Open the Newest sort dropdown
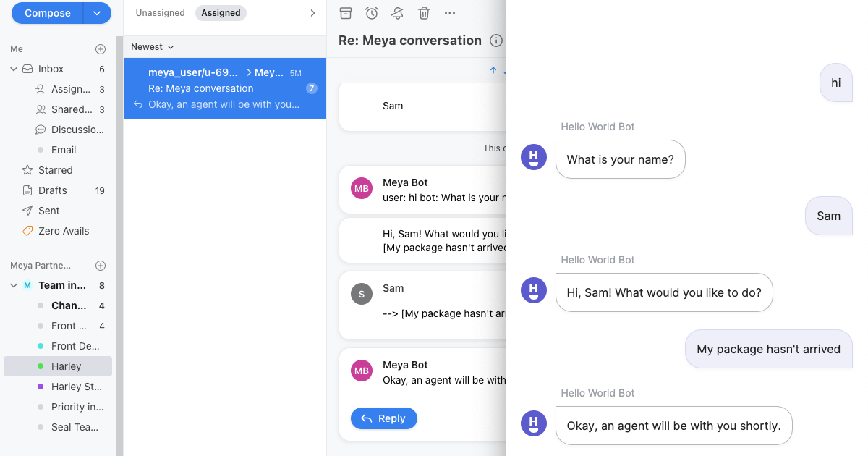The width and height of the screenshot is (868, 456). tap(151, 46)
